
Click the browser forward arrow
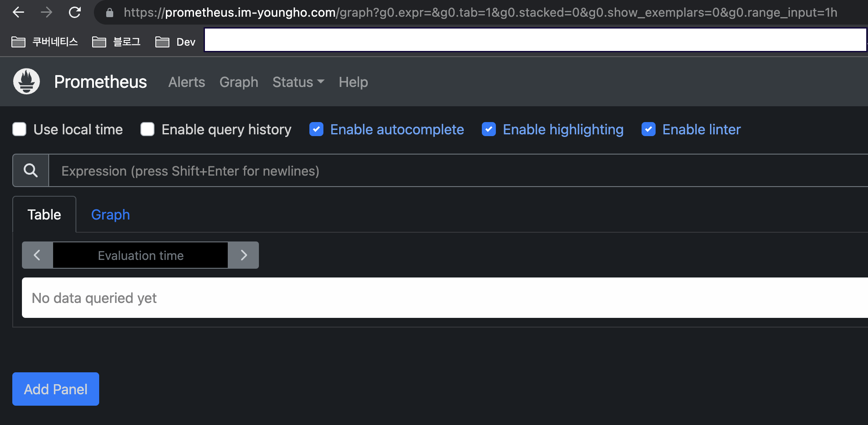pyautogui.click(x=47, y=12)
